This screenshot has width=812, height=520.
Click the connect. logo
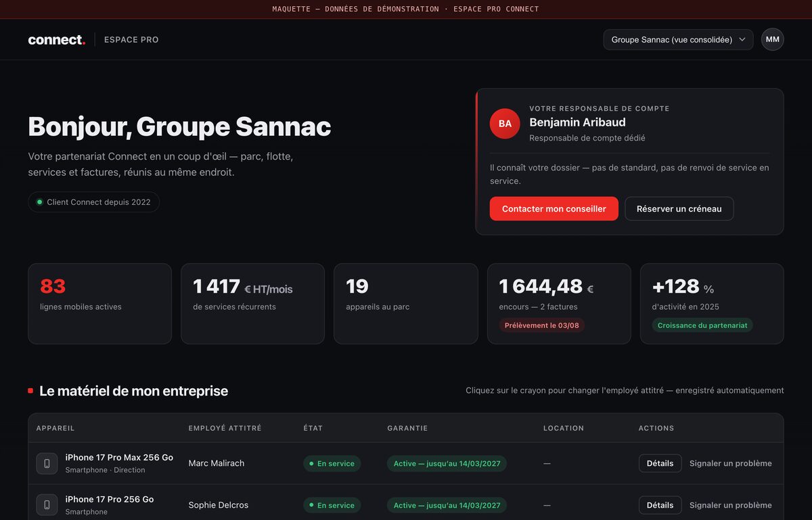click(x=57, y=40)
